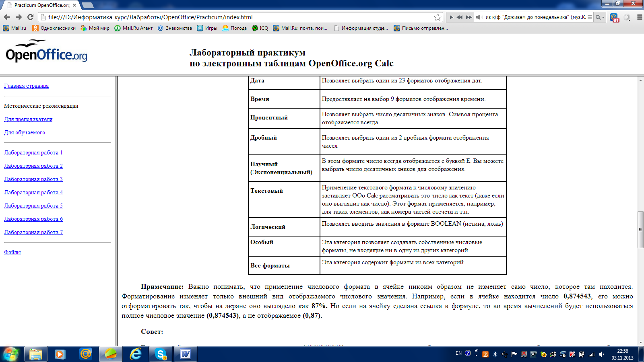This screenshot has width=644, height=362.
Task: Close the Practicum OpenOffice.org tab
Action: 74,5
